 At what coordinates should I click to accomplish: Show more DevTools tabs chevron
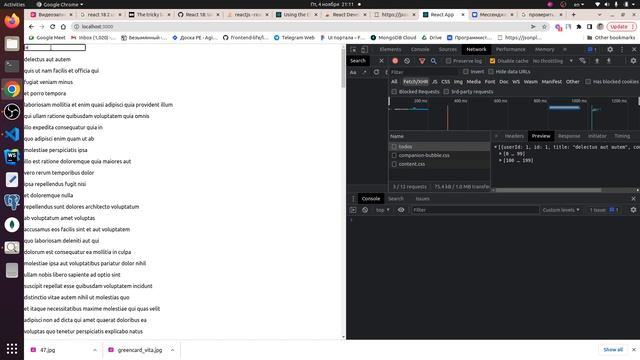[565, 49]
